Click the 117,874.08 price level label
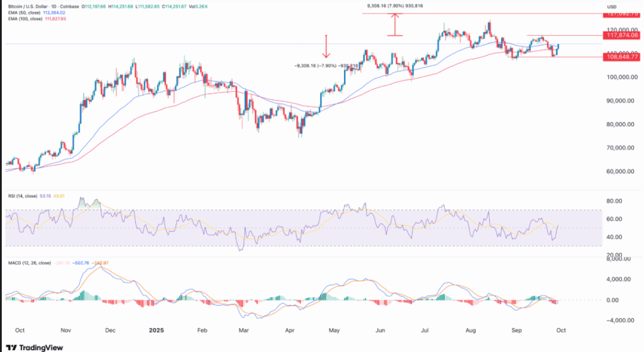644x352 pixels. click(x=621, y=36)
